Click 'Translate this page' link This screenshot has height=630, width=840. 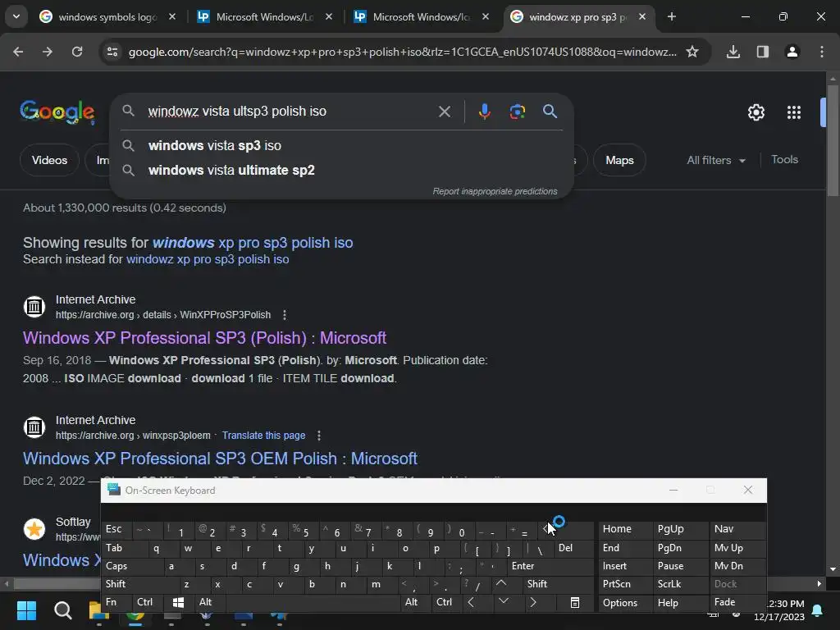click(263, 436)
